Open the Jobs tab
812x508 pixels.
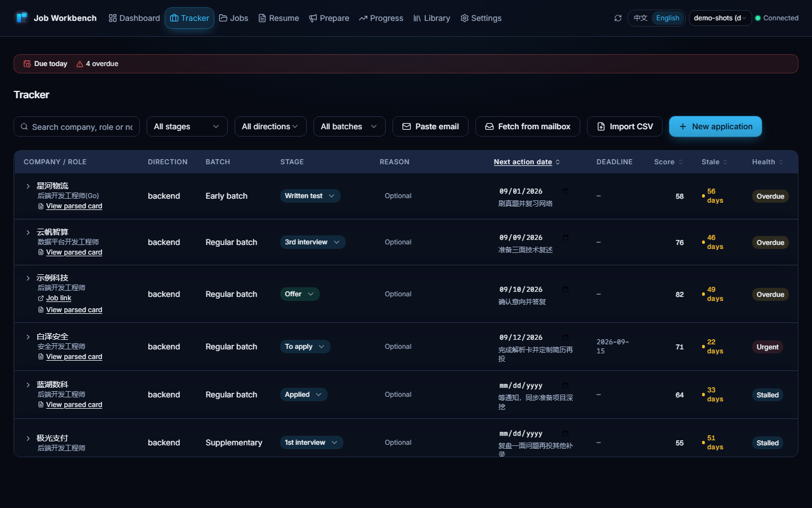click(x=233, y=18)
